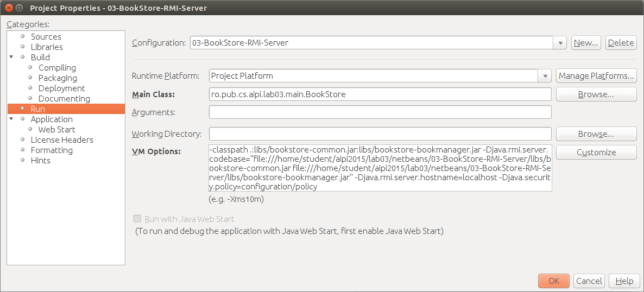Toggle Run with Java Web Start checkbox
This screenshot has width=644, height=292.
[137, 219]
